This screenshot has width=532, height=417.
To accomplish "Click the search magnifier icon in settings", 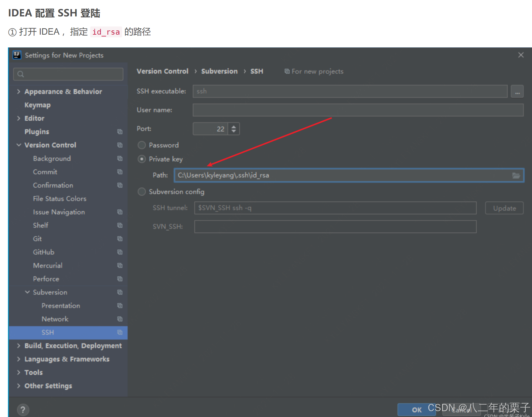I will coord(21,74).
